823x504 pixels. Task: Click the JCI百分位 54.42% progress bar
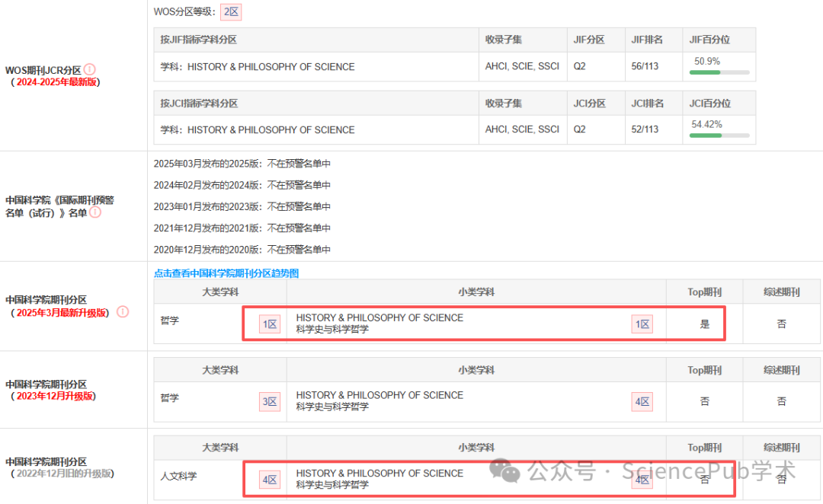pos(719,136)
